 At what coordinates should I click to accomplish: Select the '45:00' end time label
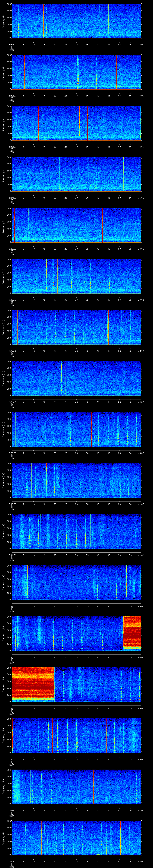pos(141,708)
